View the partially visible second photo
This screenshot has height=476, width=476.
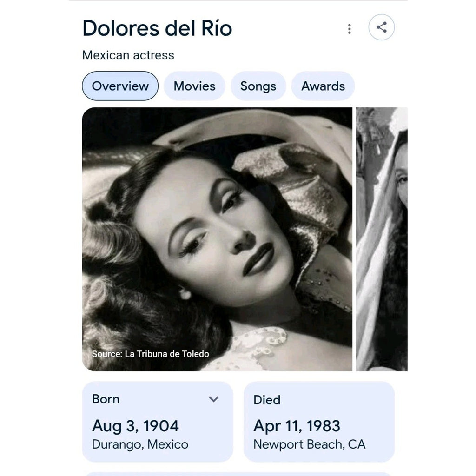pyautogui.click(x=382, y=239)
